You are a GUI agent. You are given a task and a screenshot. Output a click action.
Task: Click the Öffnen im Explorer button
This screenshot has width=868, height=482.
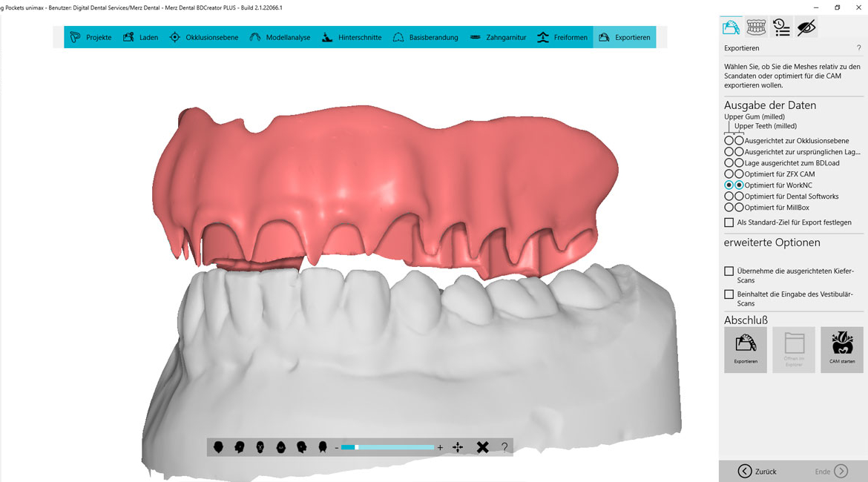794,350
